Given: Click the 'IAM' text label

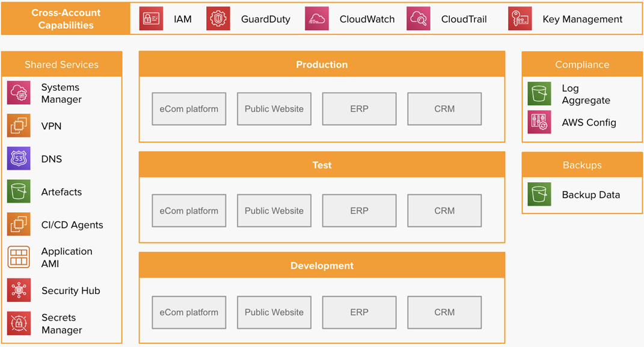Looking at the screenshot, I should 183,19.
